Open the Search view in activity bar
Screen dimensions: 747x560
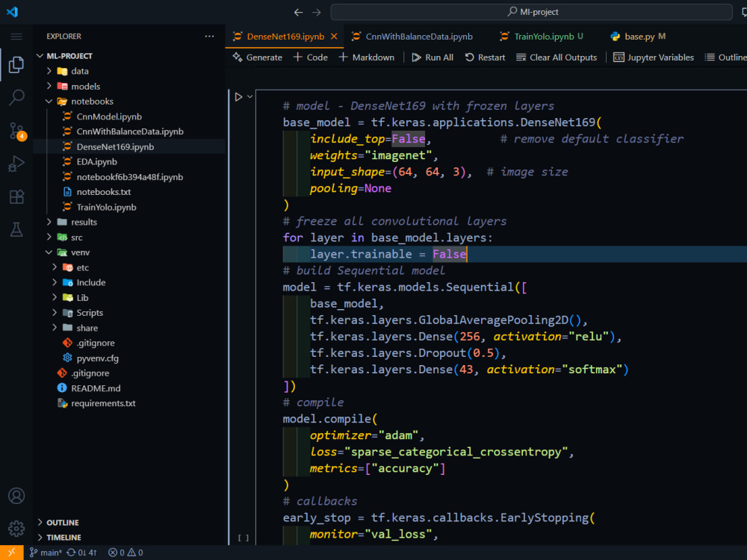click(16, 97)
